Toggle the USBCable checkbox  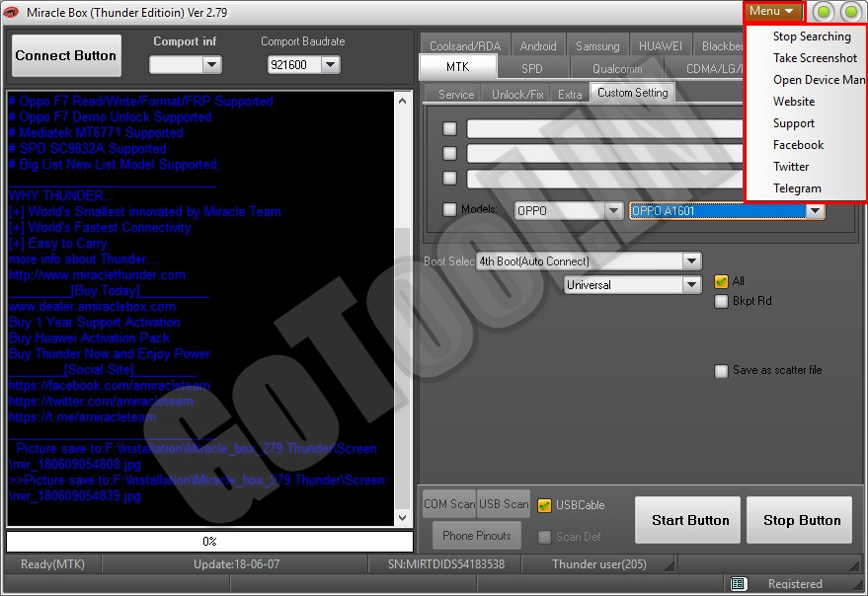click(544, 505)
